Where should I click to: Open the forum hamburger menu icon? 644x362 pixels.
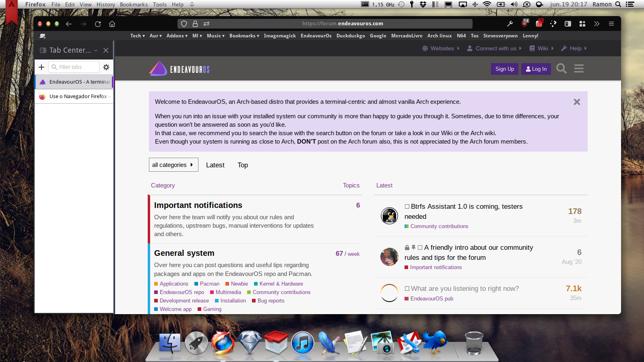tap(579, 69)
